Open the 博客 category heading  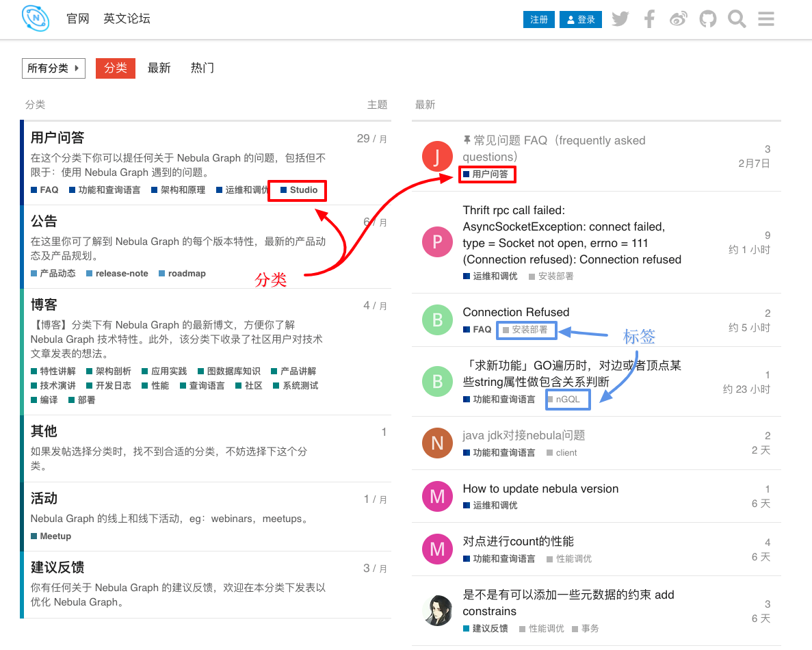pos(44,304)
